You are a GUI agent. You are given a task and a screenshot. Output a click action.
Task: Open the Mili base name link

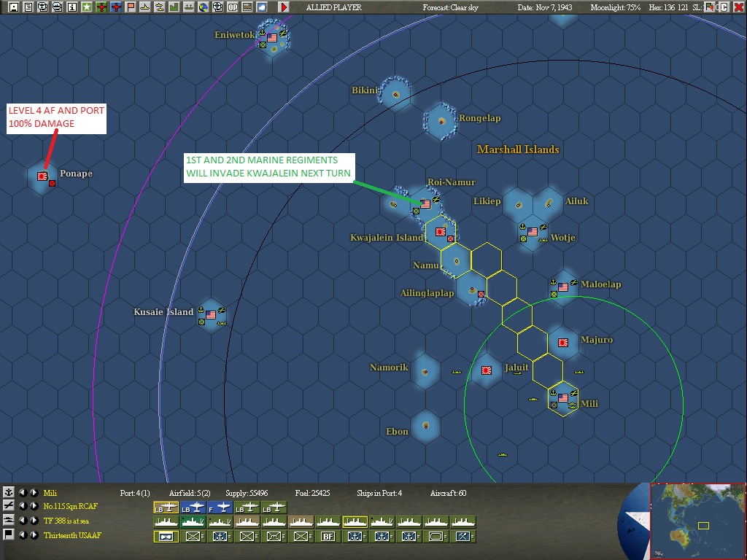(x=50, y=493)
